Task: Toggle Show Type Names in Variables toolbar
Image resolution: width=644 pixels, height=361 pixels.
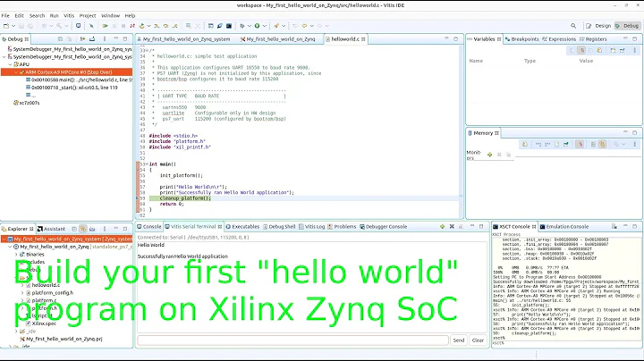Action: click(572, 50)
